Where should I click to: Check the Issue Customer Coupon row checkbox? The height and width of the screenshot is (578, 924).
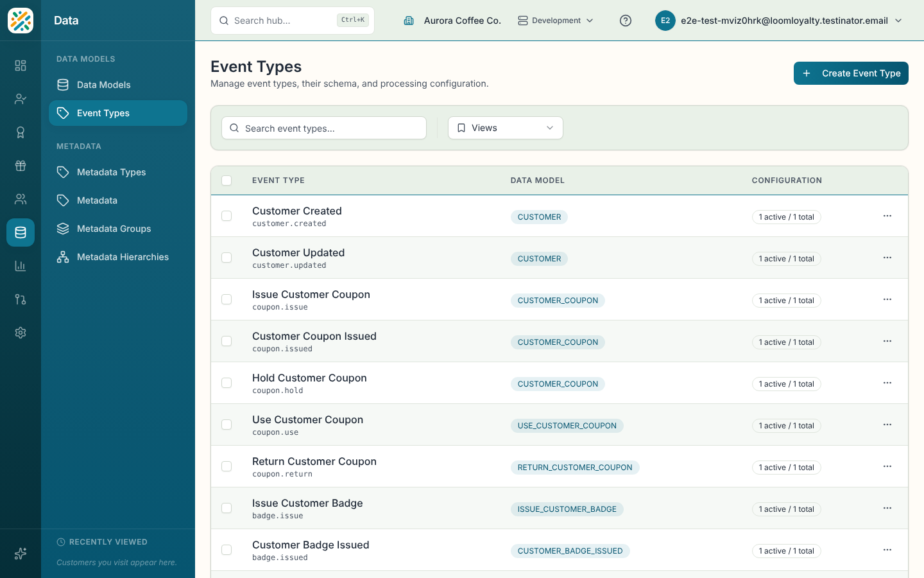[x=227, y=299]
